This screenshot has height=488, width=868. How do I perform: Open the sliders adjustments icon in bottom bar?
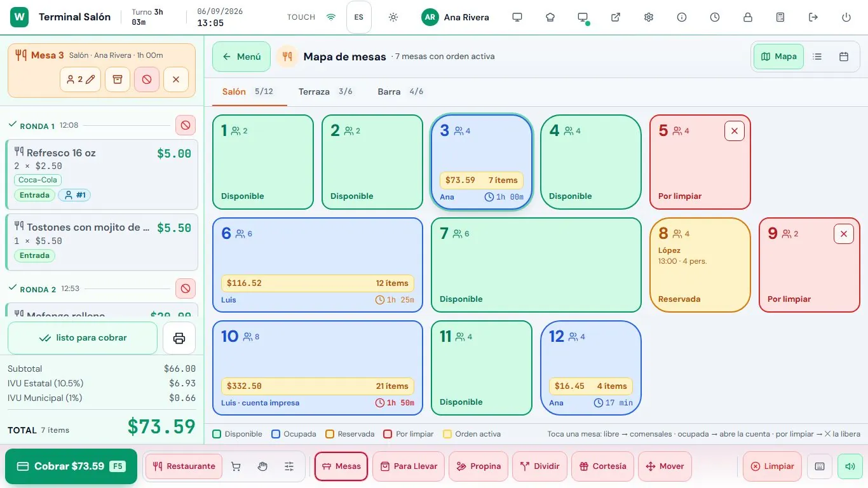click(290, 466)
